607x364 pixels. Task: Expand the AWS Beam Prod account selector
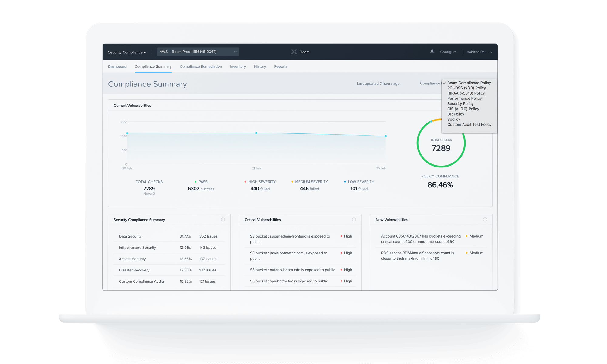click(x=198, y=52)
